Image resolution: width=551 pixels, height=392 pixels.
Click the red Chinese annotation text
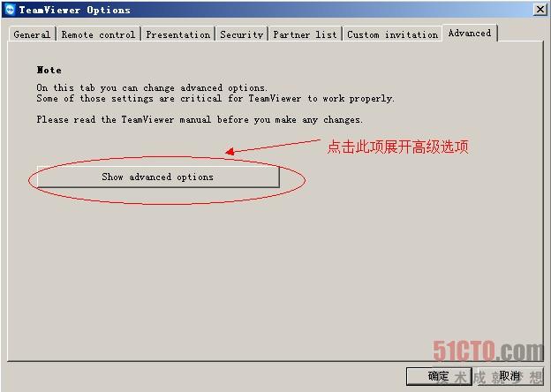(397, 147)
